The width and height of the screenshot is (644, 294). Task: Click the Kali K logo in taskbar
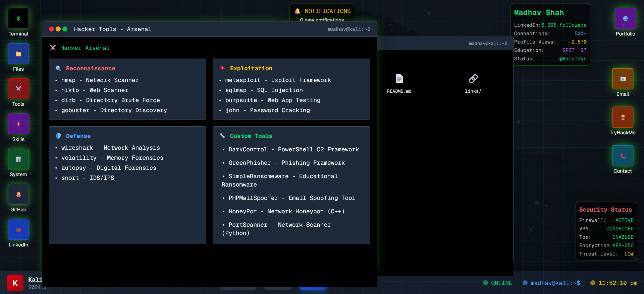(15, 283)
